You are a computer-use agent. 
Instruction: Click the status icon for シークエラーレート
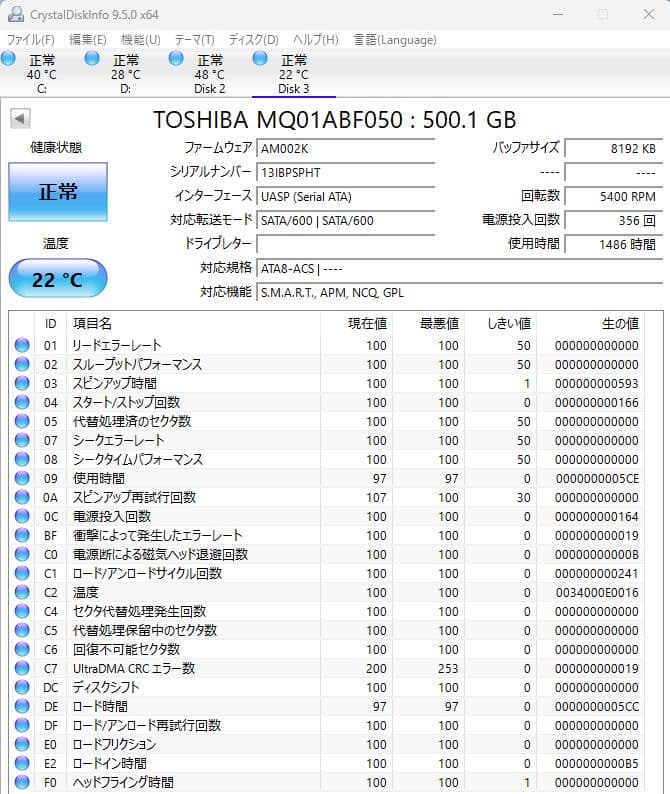pos(22,440)
